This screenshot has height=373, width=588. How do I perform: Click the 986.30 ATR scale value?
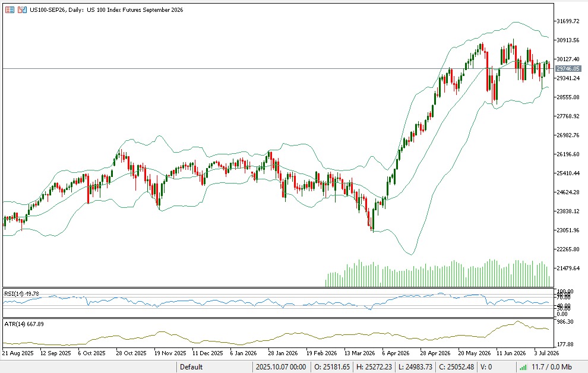pos(565,322)
